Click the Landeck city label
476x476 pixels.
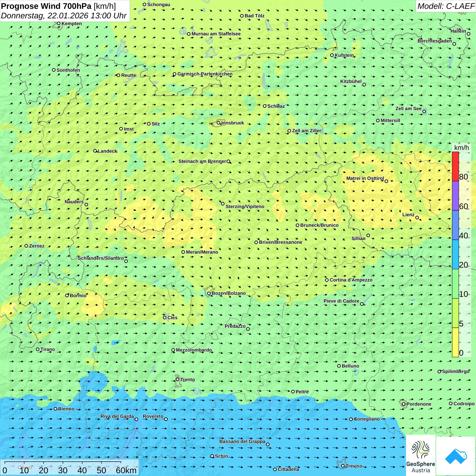[107, 151]
